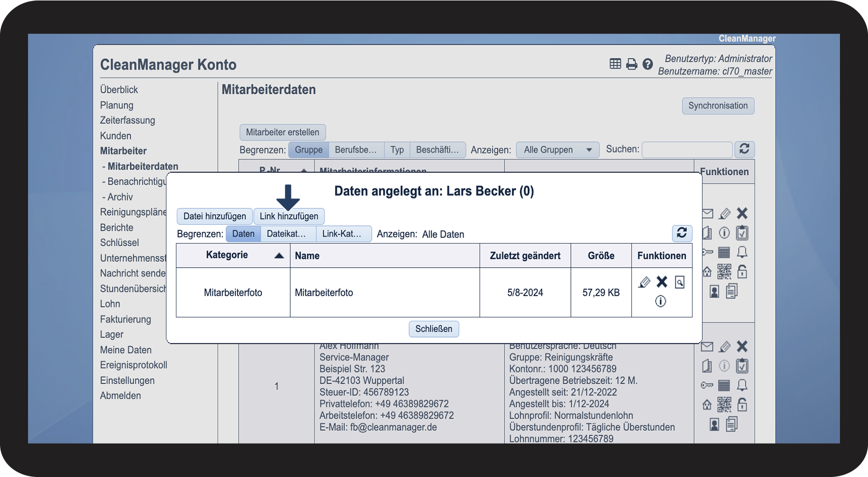Delete the Mitarbeiterfoto file with X icon
This screenshot has height=477, width=868.
pos(662,282)
